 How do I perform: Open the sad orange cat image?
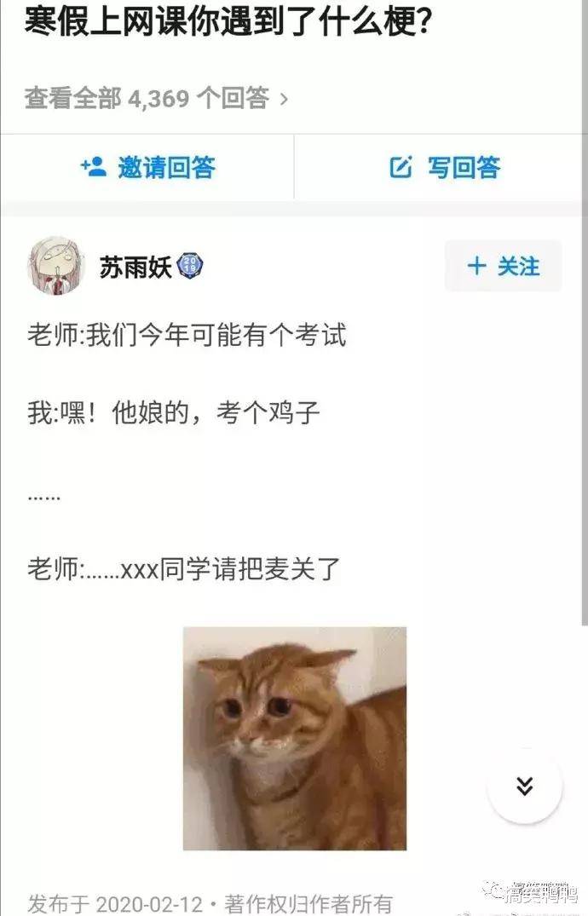(295, 739)
